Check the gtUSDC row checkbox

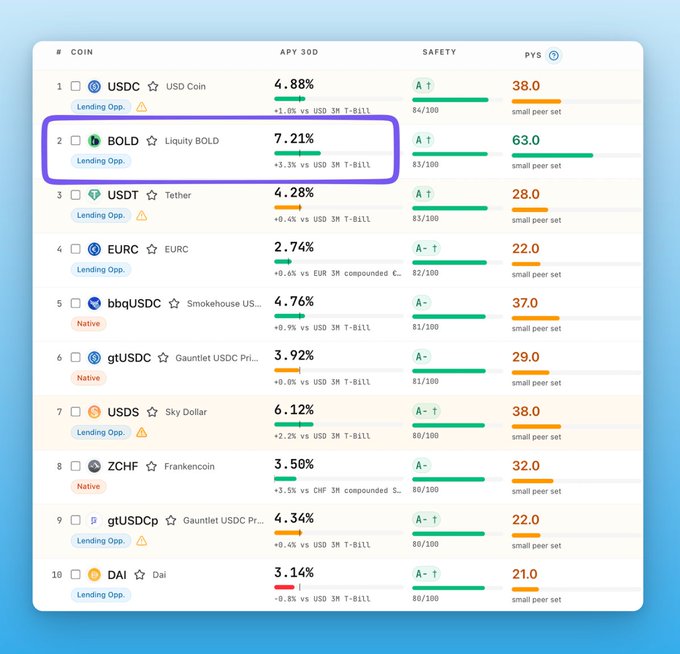click(x=75, y=357)
